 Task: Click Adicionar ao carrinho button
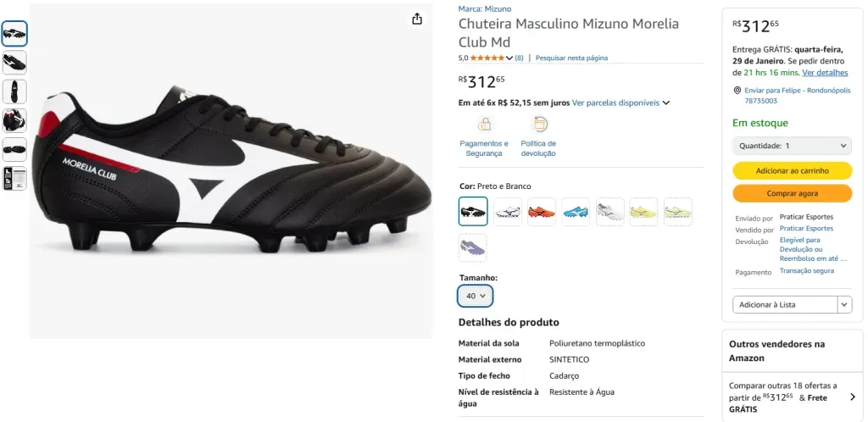[792, 170]
